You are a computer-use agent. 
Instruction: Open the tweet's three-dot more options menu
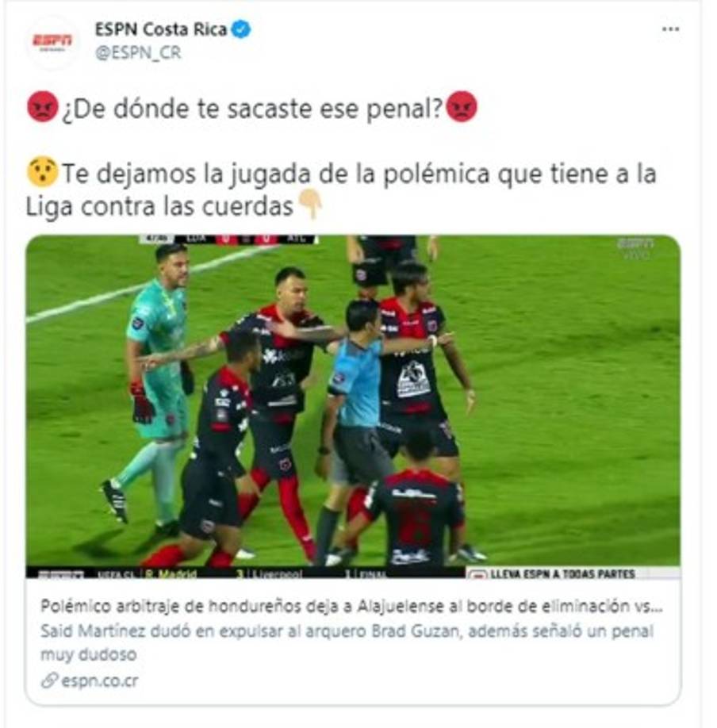click(x=670, y=29)
